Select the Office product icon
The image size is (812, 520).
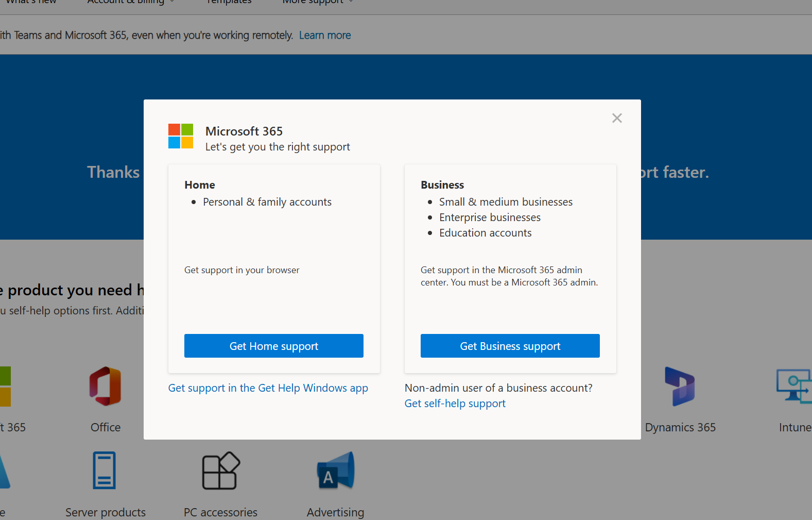pos(106,387)
